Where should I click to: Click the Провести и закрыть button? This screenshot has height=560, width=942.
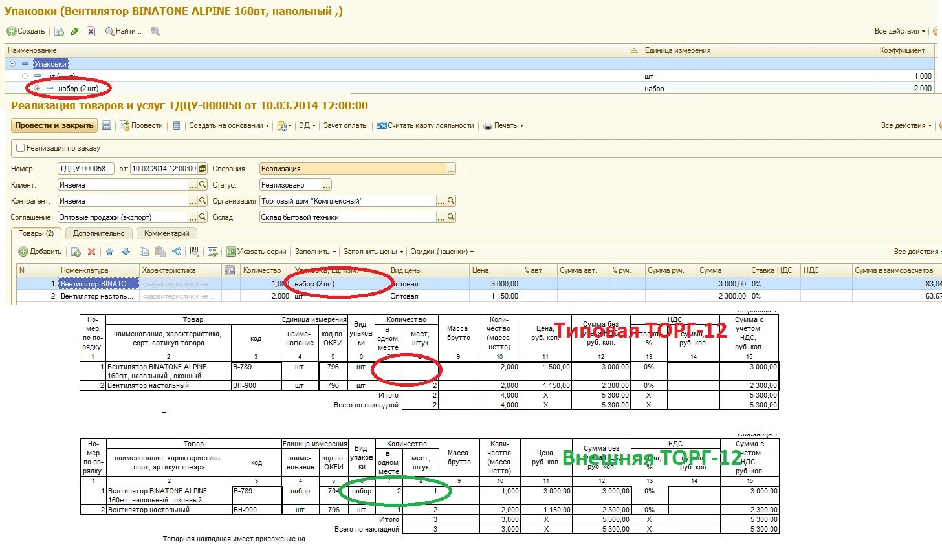tap(54, 125)
